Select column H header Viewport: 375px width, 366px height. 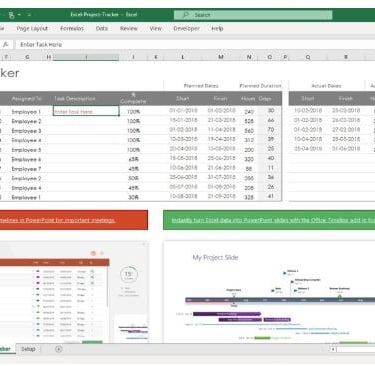pyautogui.click(x=49, y=57)
